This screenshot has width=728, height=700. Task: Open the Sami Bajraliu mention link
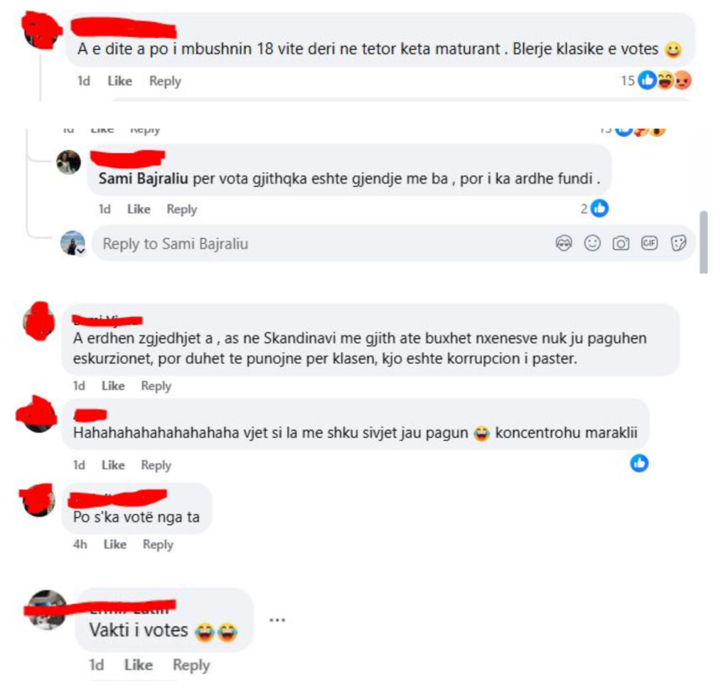[x=143, y=178]
